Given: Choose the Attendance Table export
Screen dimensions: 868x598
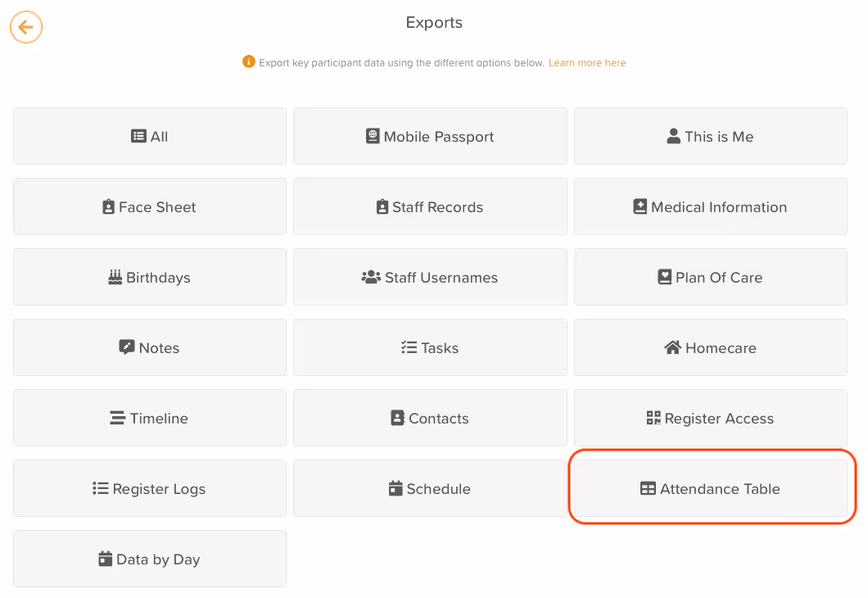Looking at the screenshot, I should pyautogui.click(x=710, y=488).
